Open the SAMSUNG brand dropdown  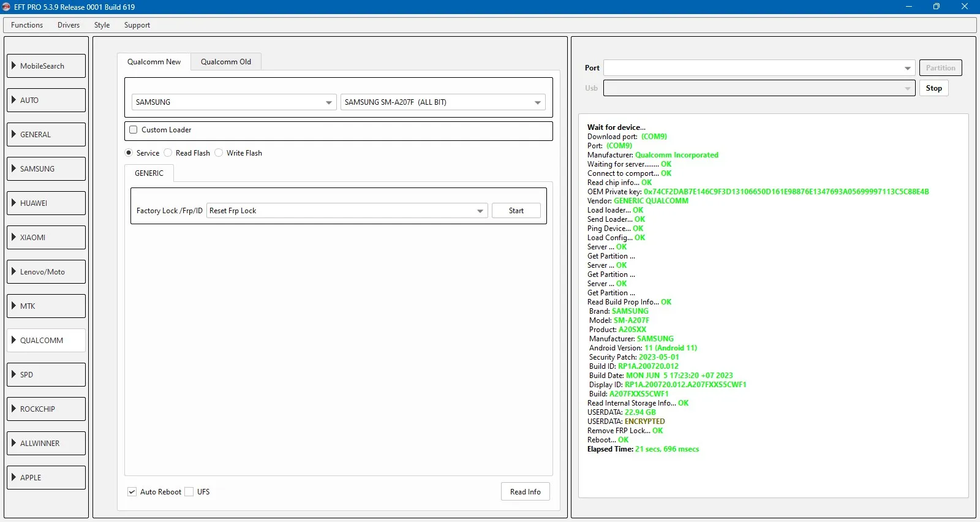[x=233, y=102]
